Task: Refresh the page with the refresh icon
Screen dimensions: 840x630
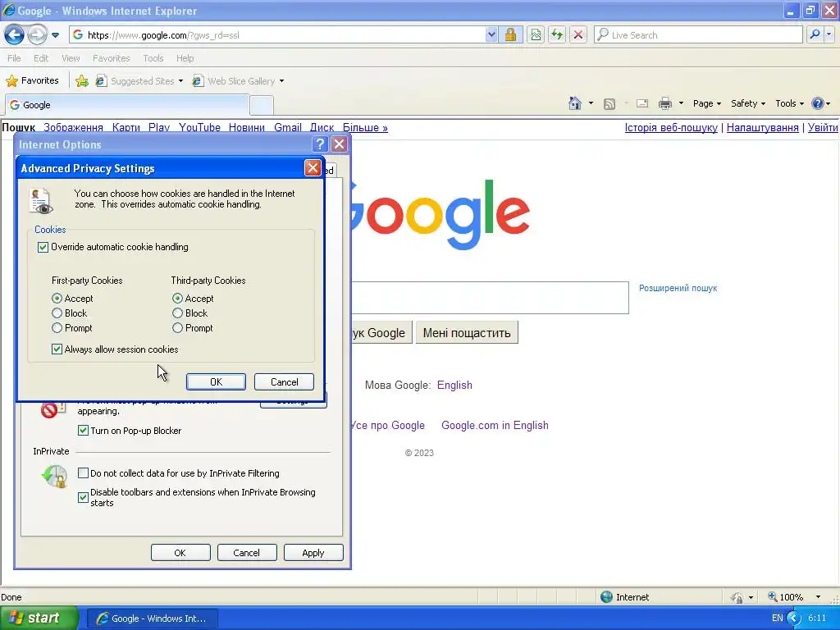Action: coord(557,34)
